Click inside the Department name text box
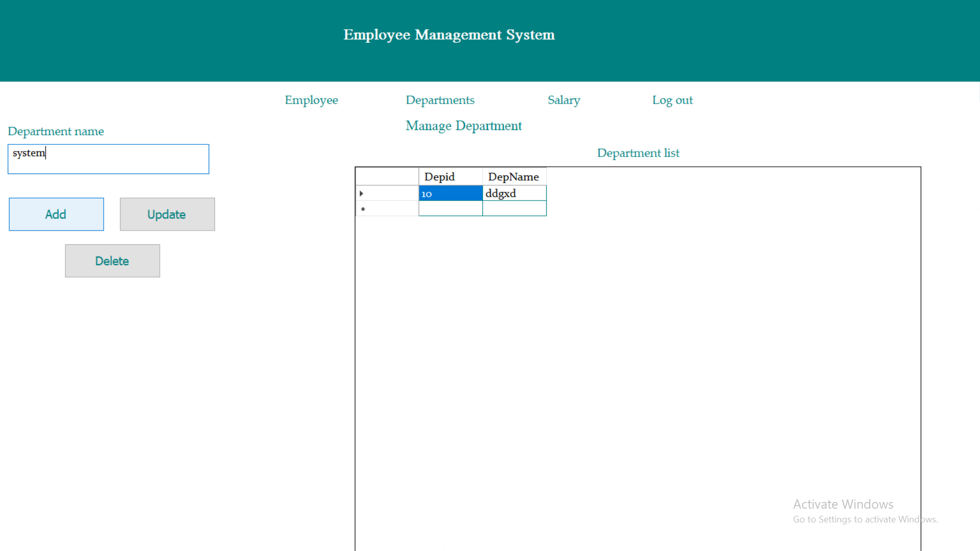 108,159
